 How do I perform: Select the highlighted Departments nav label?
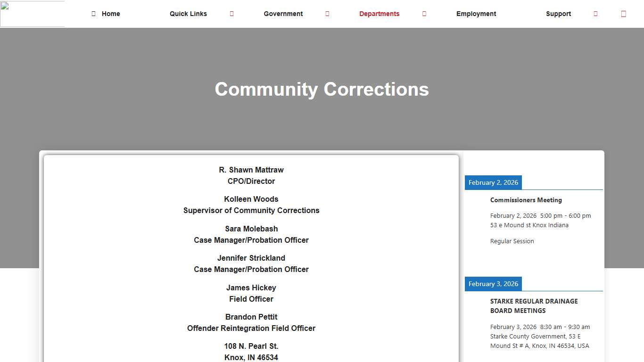click(x=379, y=14)
